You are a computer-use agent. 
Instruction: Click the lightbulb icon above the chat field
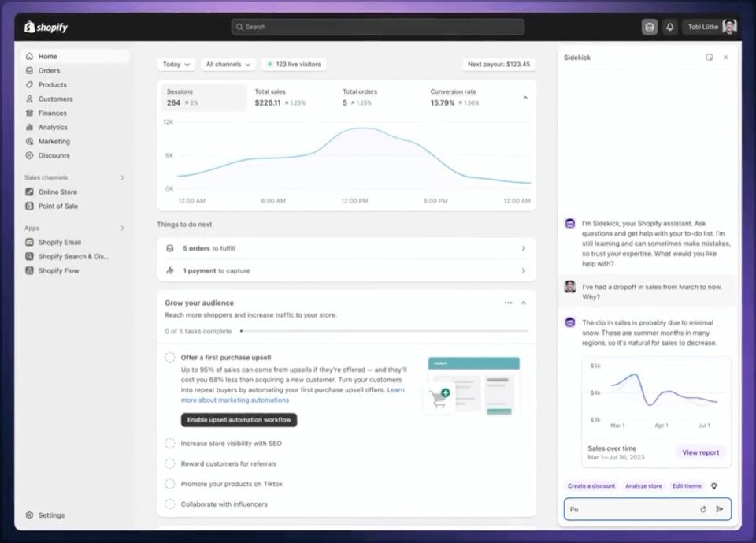pos(714,486)
